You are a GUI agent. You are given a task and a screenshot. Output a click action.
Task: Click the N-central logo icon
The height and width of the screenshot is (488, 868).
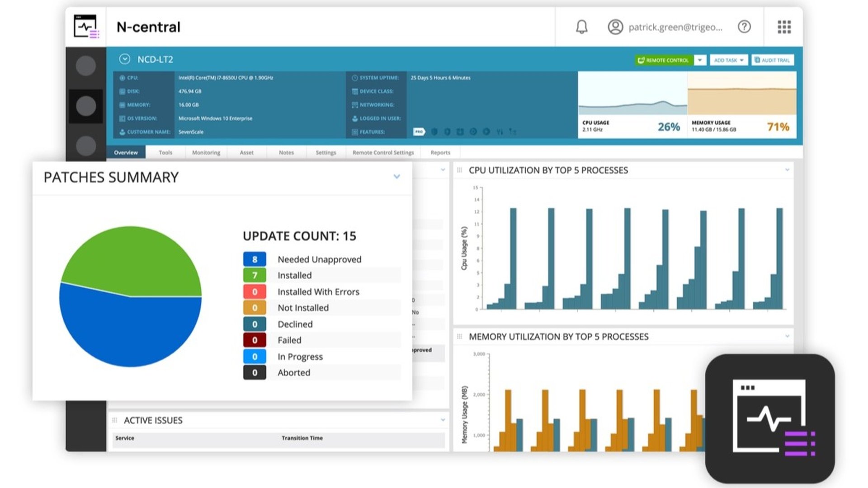pos(86,27)
